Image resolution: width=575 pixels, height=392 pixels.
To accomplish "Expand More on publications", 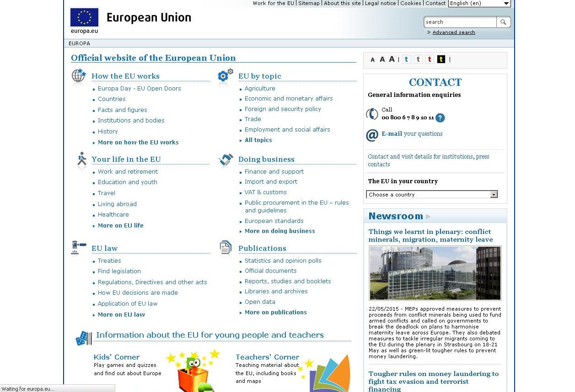I will [275, 313].
